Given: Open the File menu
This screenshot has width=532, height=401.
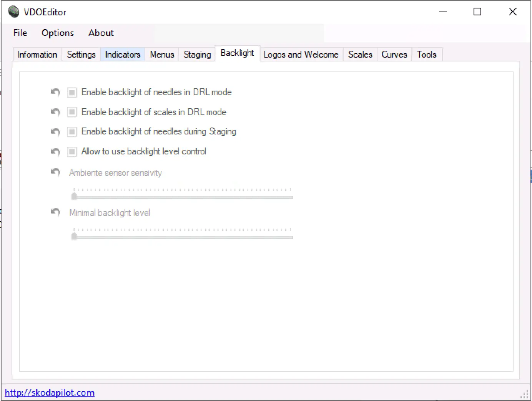Looking at the screenshot, I should 20,33.
